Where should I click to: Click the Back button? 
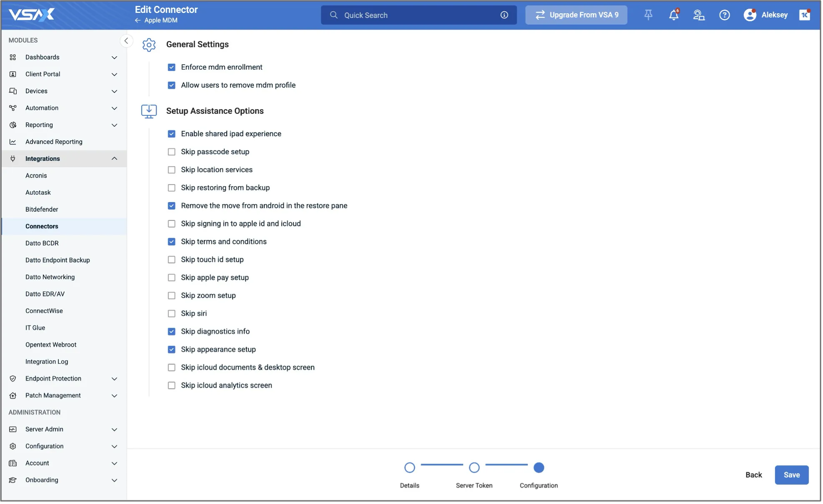753,475
